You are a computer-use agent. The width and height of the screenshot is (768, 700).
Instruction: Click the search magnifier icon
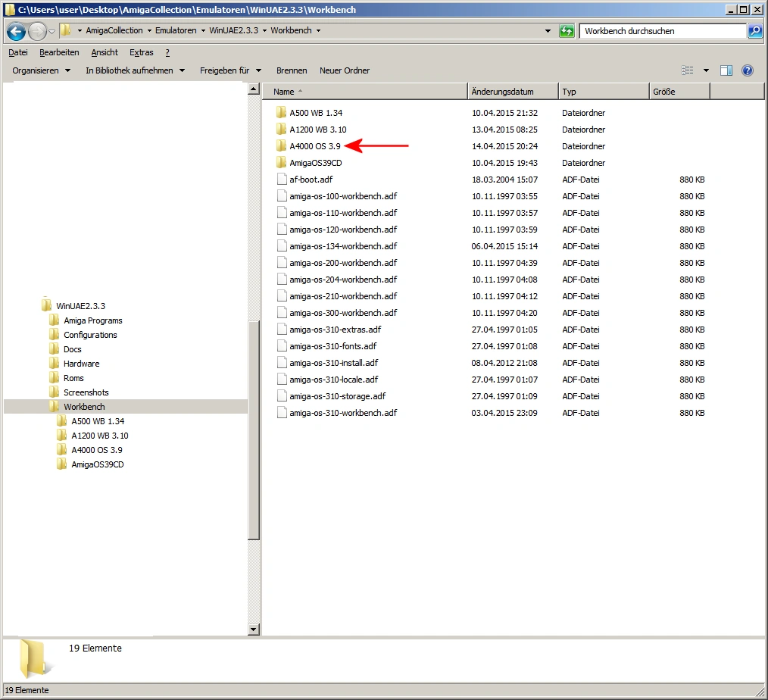(x=755, y=31)
